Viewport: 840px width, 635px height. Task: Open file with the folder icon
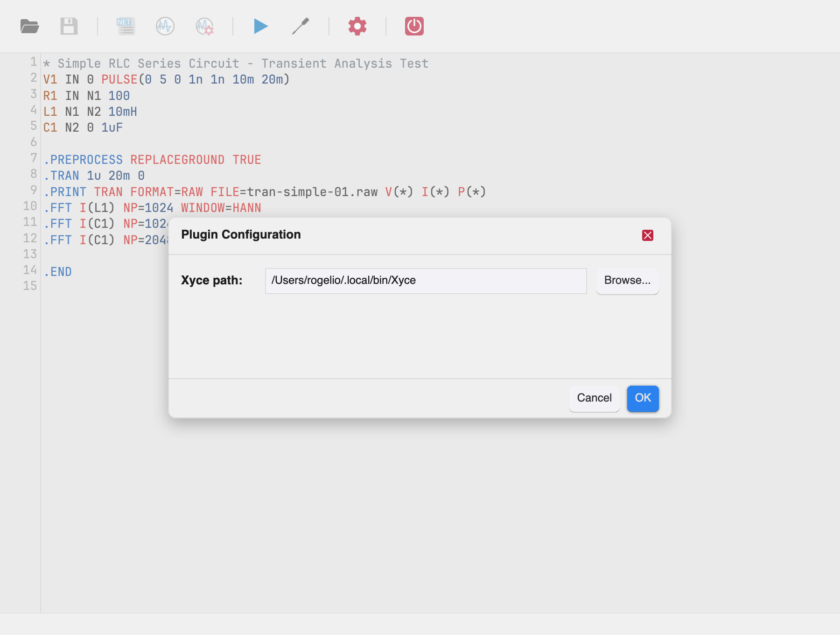pyautogui.click(x=30, y=26)
